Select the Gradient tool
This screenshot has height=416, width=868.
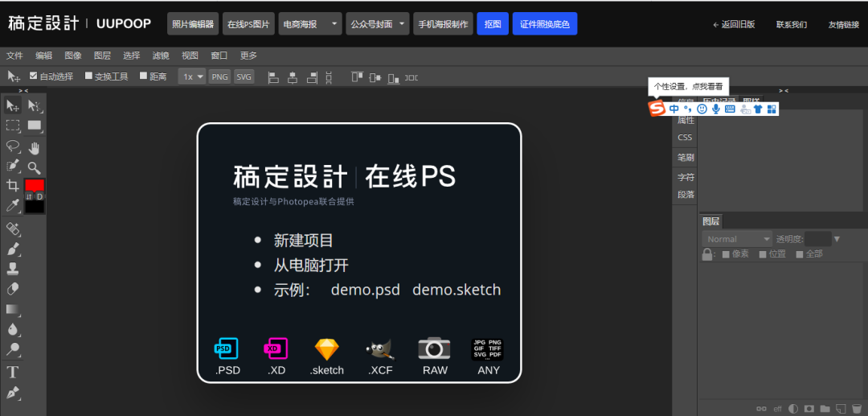click(x=13, y=309)
